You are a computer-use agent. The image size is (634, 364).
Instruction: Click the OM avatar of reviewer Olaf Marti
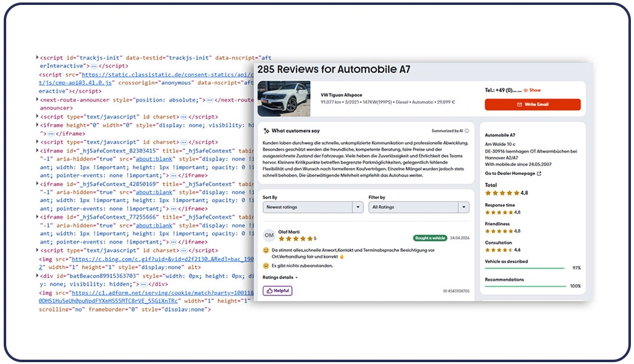tap(269, 235)
